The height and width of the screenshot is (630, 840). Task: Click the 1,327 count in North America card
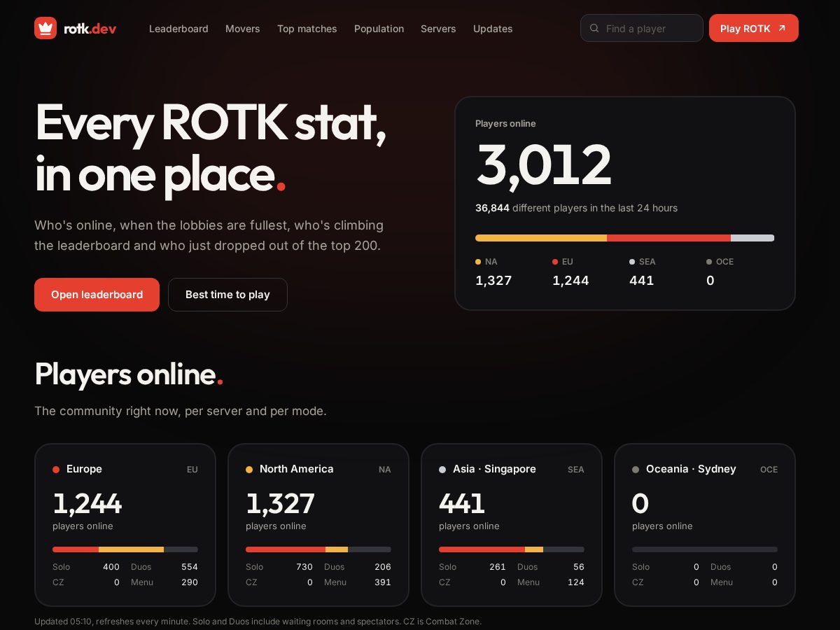(x=280, y=503)
